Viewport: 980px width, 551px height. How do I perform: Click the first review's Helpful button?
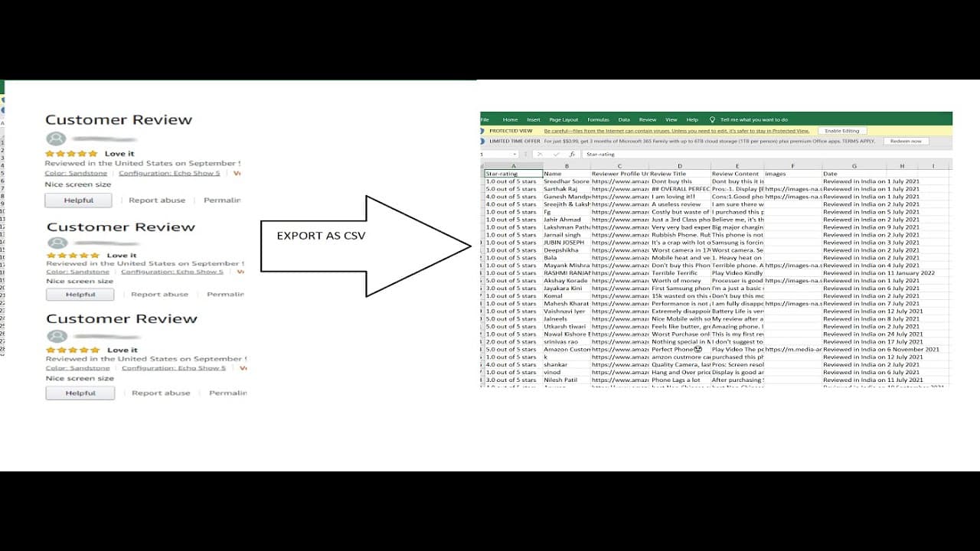[78, 201]
